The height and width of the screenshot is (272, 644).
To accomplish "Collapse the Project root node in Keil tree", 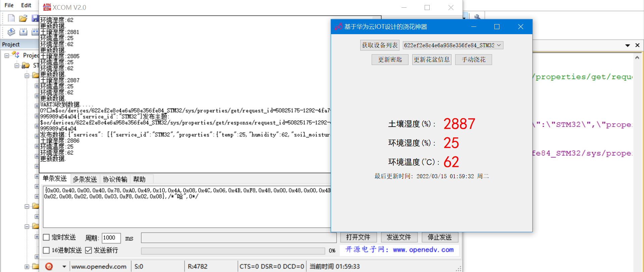I will (x=7, y=56).
